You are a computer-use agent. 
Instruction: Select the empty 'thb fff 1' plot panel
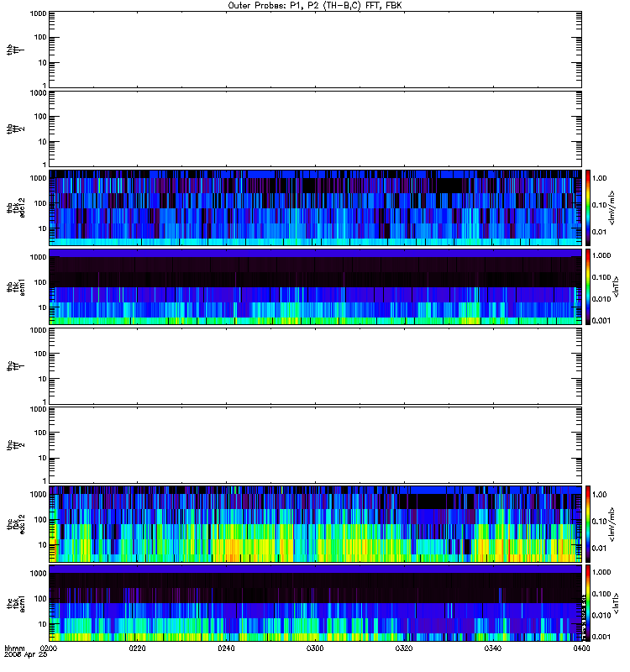[316, 50]
